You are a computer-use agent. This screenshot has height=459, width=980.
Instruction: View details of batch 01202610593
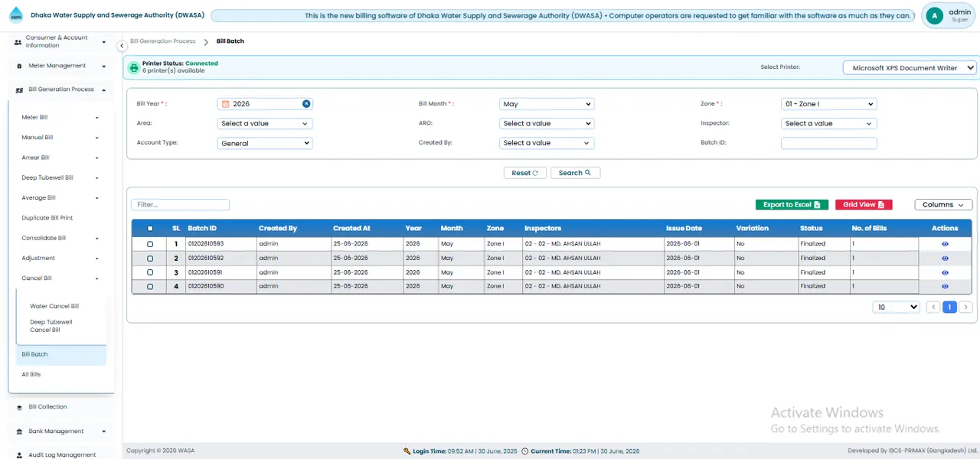[x=945, y=244]
